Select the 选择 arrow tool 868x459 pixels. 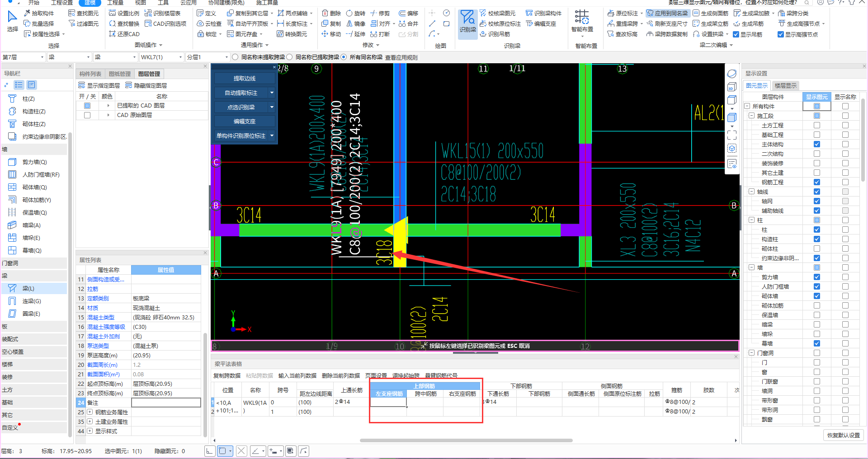pyautogui.click(x=13, y=22)
